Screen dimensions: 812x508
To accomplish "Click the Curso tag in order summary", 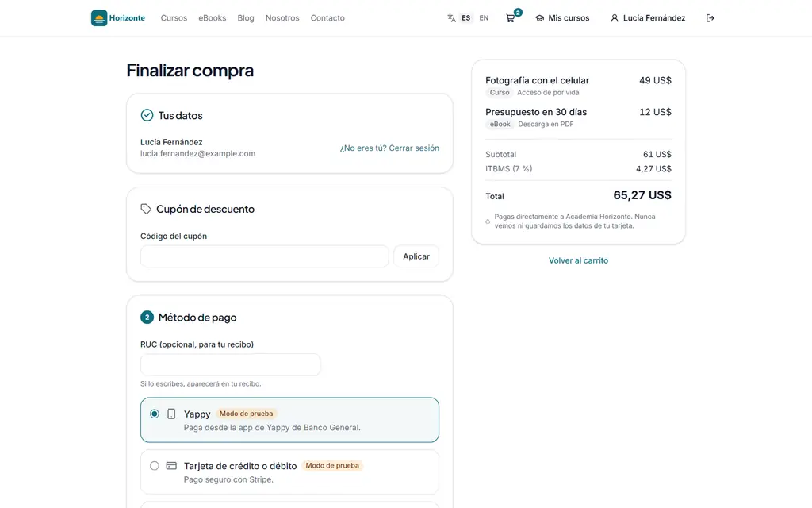I will coord(500,92).
